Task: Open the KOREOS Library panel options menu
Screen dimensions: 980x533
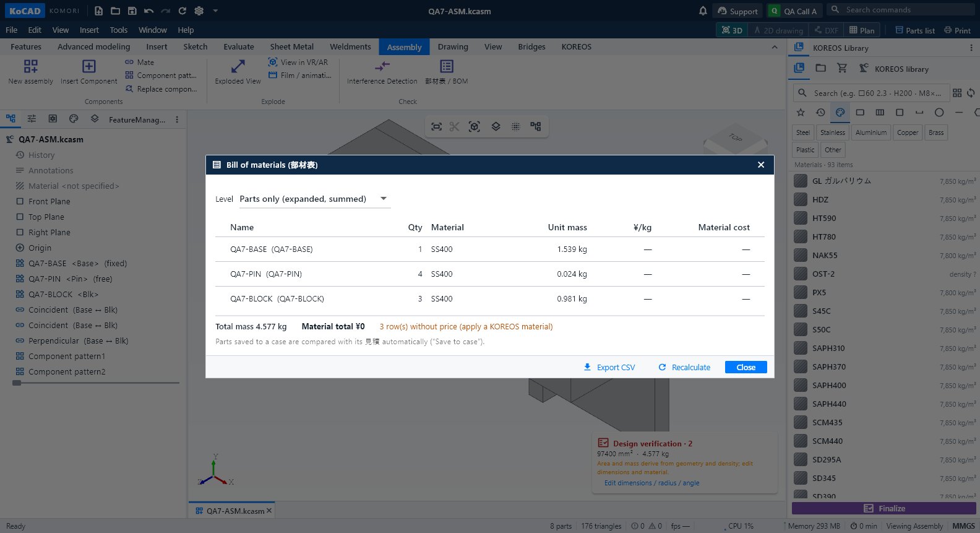Action: (x=971, y=48)
